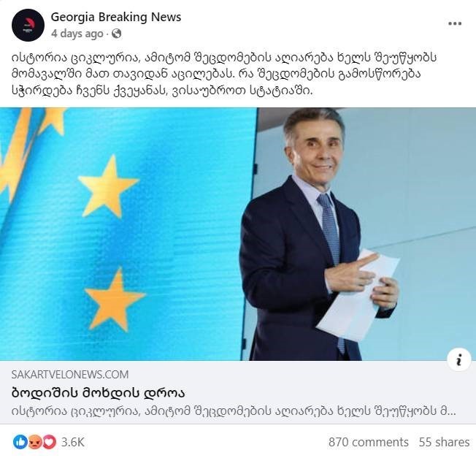Open the article preview image

point(238,234)
